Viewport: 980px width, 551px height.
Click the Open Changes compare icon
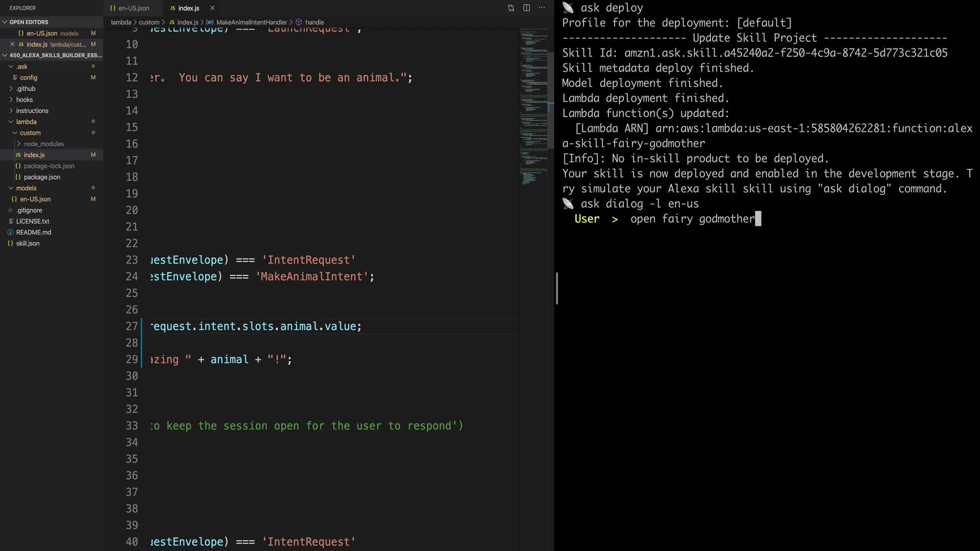(511, 8)
